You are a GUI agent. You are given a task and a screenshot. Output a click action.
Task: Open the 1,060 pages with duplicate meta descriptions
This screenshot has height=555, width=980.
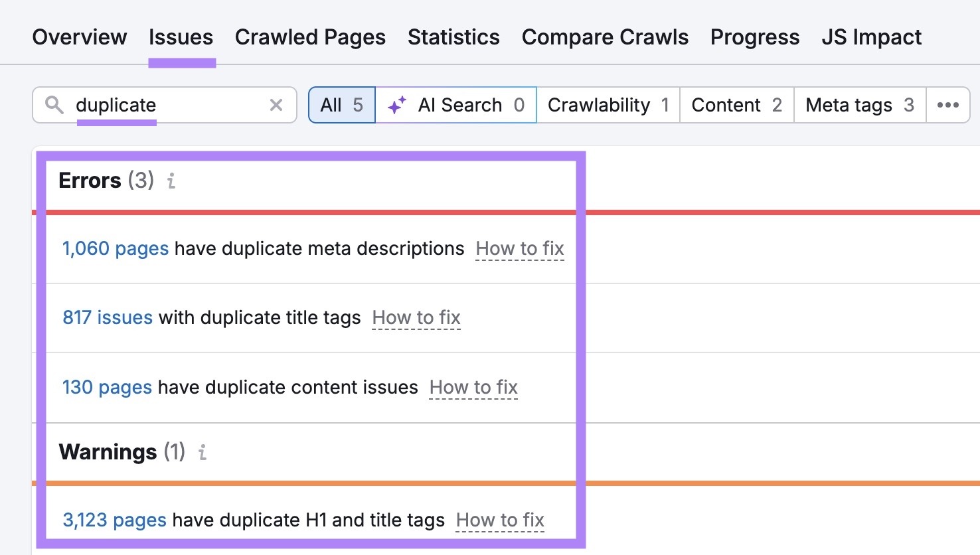coord(115,248)
